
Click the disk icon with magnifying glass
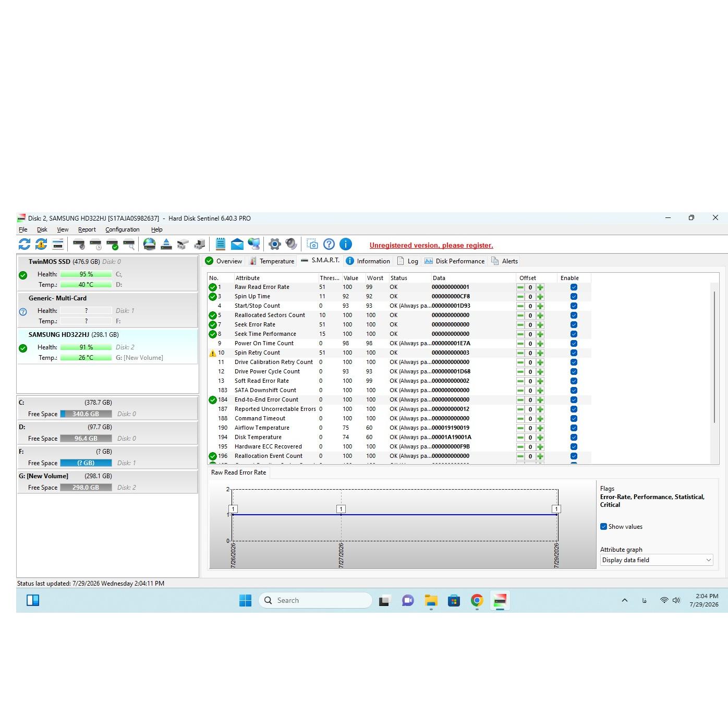[x=129, y=244]
